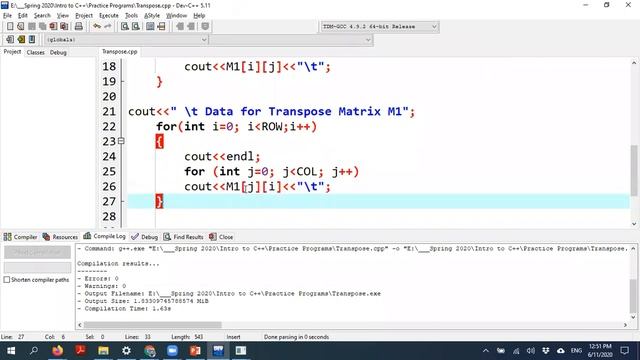640x360 pixels.
Task: Click the Print toolbar icon
Action: pyautogui.click(x=78, y=27)
